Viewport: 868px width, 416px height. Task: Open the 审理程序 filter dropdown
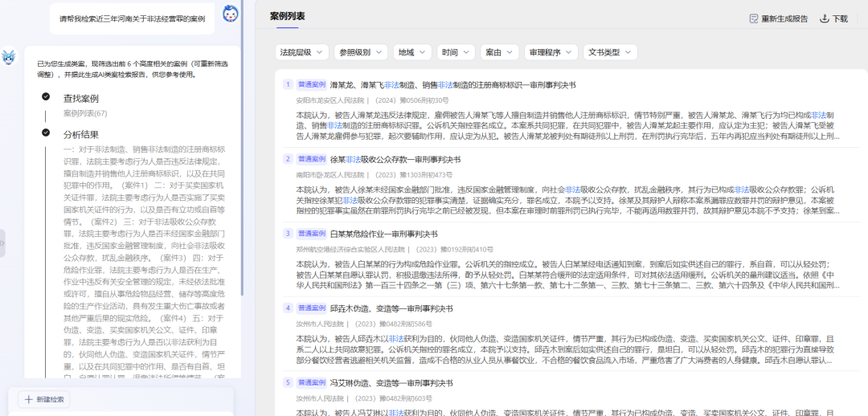tap(551, 52)
